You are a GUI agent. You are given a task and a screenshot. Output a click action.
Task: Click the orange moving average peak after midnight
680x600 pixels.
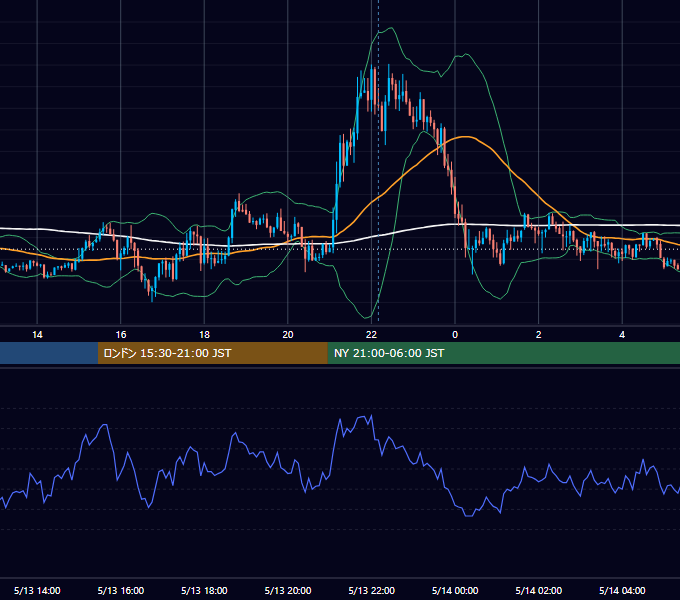coord(466,137)
